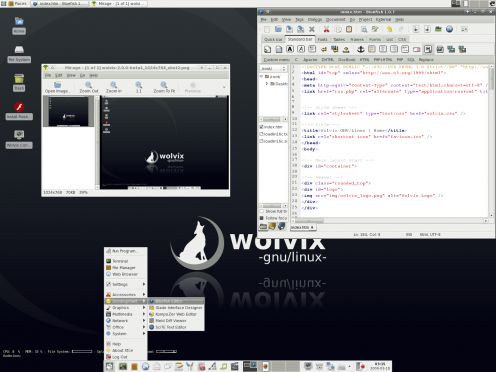
Task: Switch to the Quick bar tab in Bluefish
Action: tap(273, 39)
